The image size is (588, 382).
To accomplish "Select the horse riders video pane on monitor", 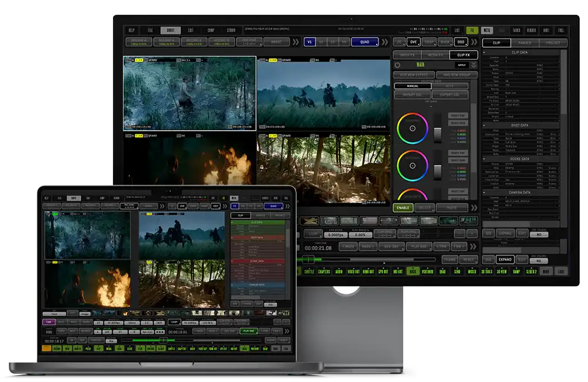I will [323, 93].
